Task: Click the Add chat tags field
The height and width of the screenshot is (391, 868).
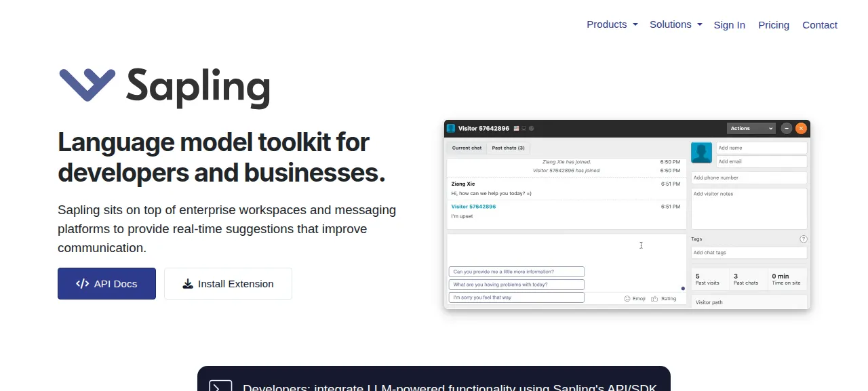Action: coord(749,252)
